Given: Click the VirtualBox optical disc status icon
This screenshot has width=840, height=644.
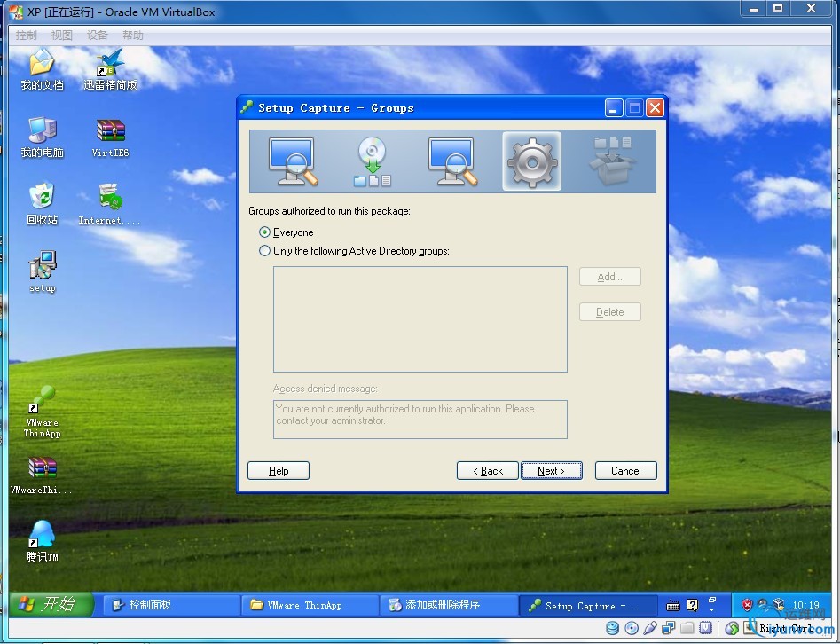Looking at the screenshot, I should (x=632, y=628).
